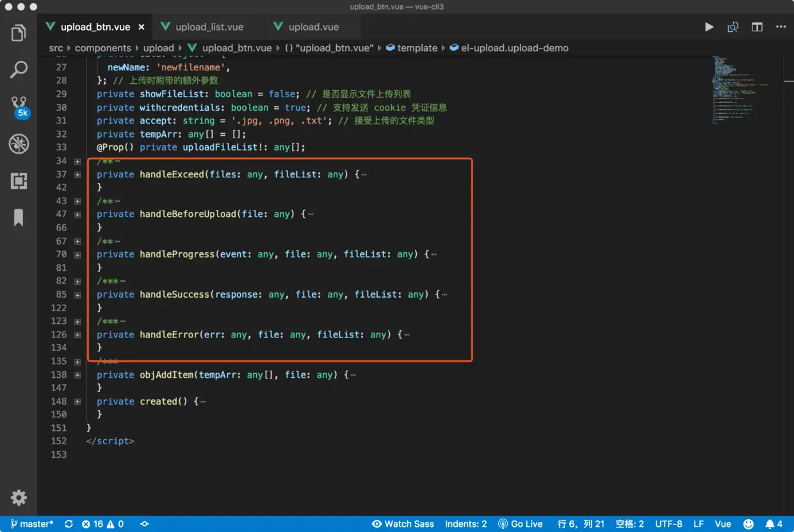Click the open changes icon

click(x=733, y=27)
